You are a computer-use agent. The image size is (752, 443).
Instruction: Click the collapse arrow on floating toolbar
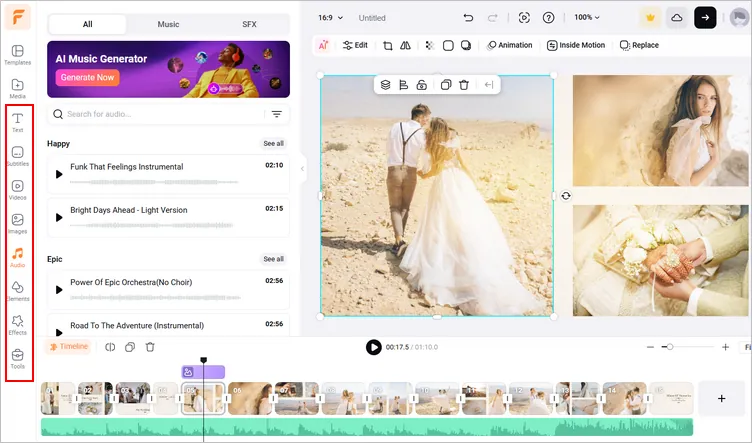[x=489, y=85]
